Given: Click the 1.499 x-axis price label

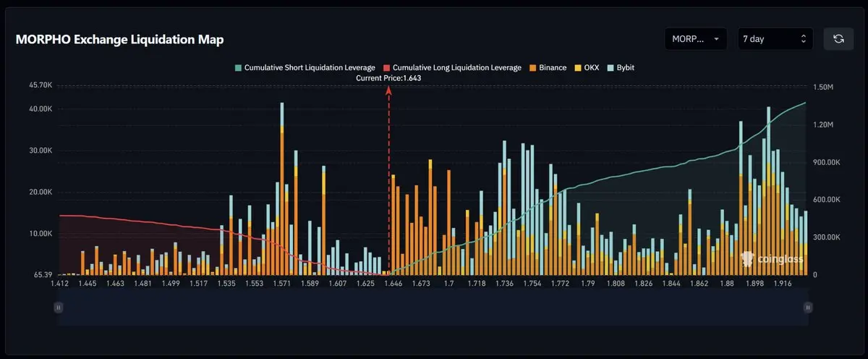Looking at the screenshot, I should pos(171,284).
